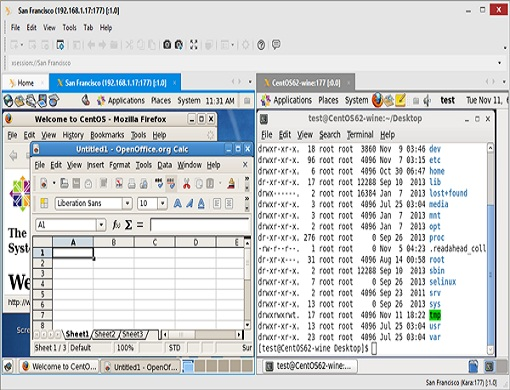The height and width of the screenshot is (390, 510).
Task: Expand the New document dropdown arrow in Calc
Action: (54, 183)
